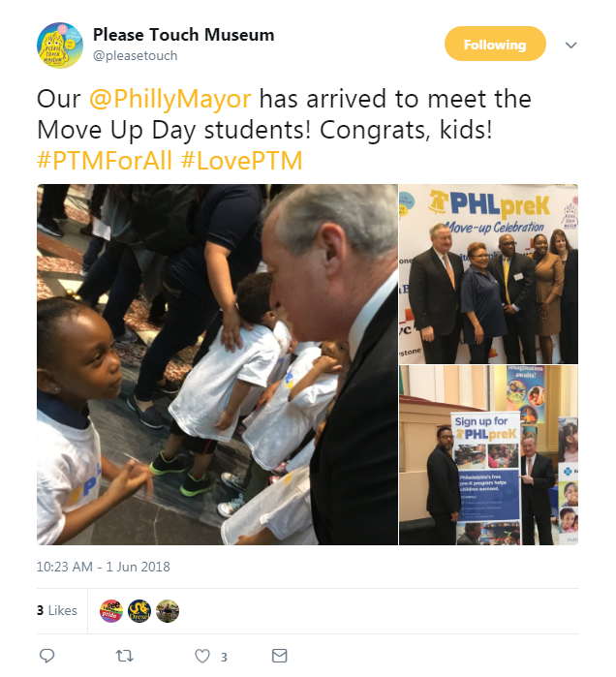Like the tweet with the heart icon

[202, 656]
